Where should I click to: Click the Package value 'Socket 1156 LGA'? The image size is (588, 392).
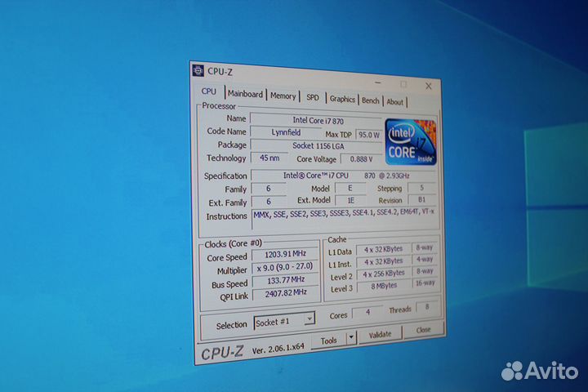coord(318,146)
